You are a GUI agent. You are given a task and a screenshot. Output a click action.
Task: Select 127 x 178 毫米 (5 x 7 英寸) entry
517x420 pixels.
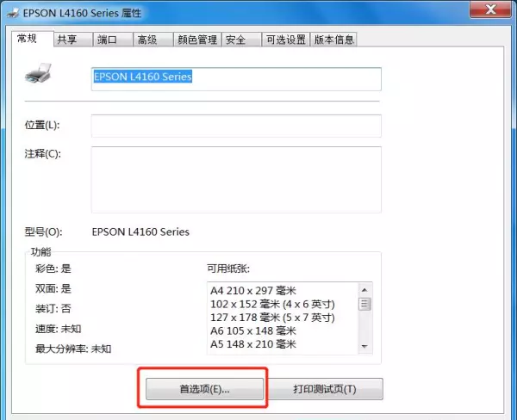(x=272, y=318)
